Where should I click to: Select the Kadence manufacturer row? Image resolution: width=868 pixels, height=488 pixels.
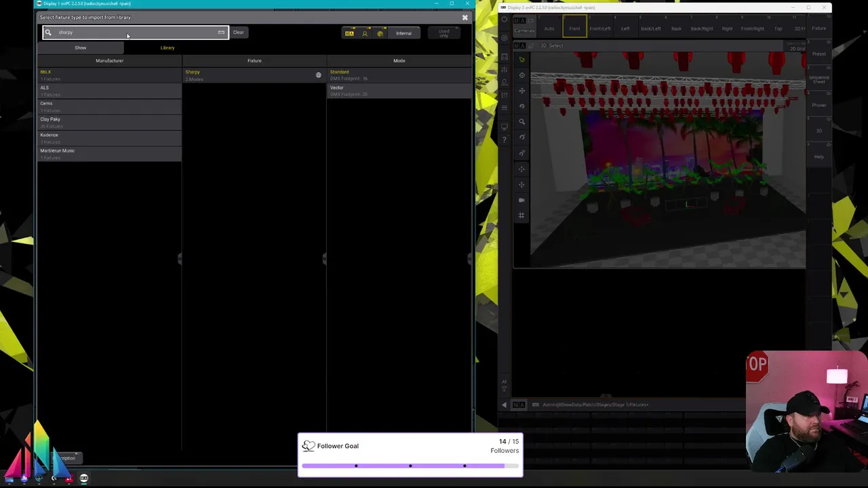pyautogui.click(x=109, y=138)
